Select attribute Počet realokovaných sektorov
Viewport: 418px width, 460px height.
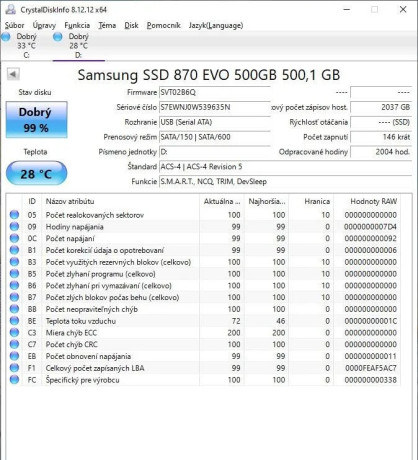coord(95,215)
